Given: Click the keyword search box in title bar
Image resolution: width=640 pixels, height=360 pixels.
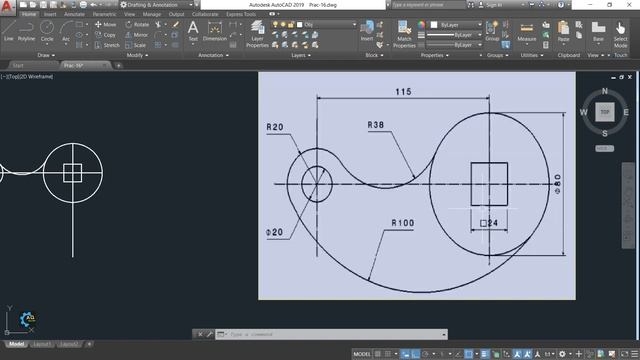Looking at the screenshot, I should (429, 5).
